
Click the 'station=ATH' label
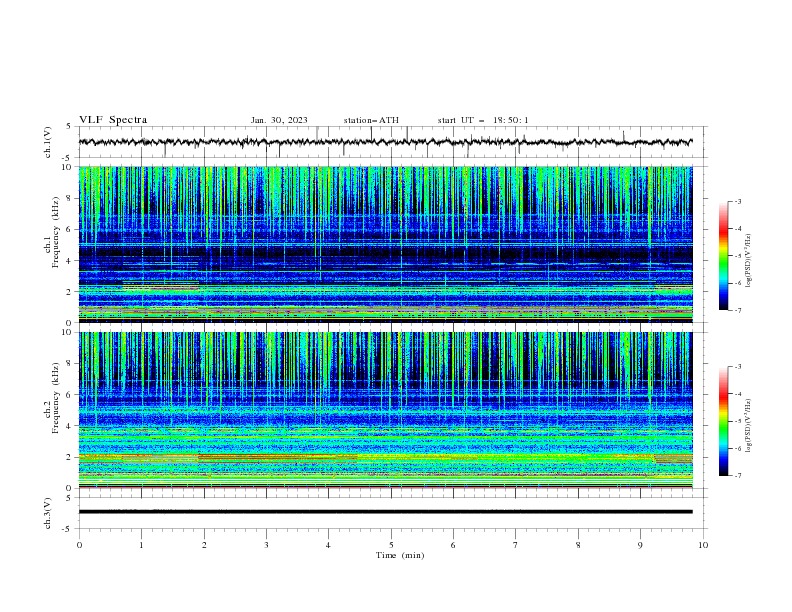(x=371, y=120)
